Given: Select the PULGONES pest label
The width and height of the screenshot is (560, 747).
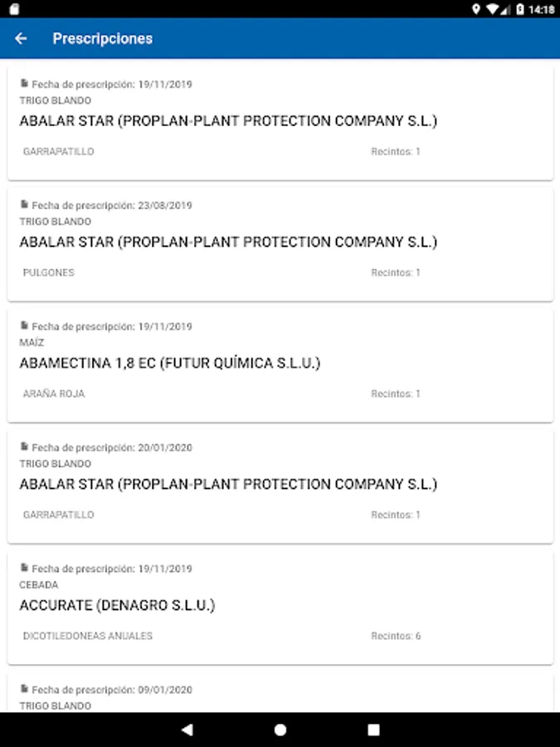Looking at the screenshot, I should coord(49,272).
